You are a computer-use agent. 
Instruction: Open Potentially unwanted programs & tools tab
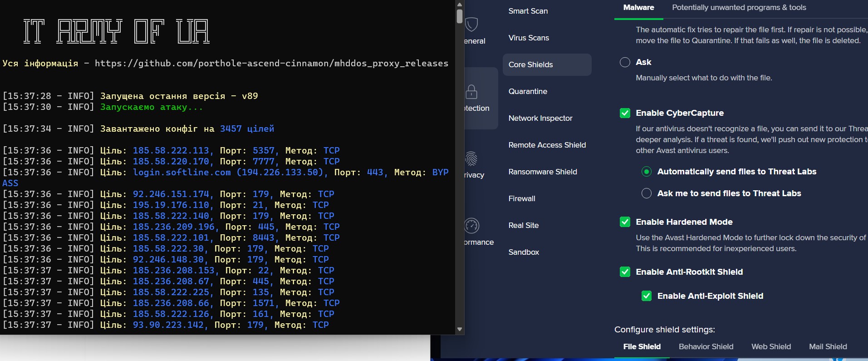click(739, 7)
